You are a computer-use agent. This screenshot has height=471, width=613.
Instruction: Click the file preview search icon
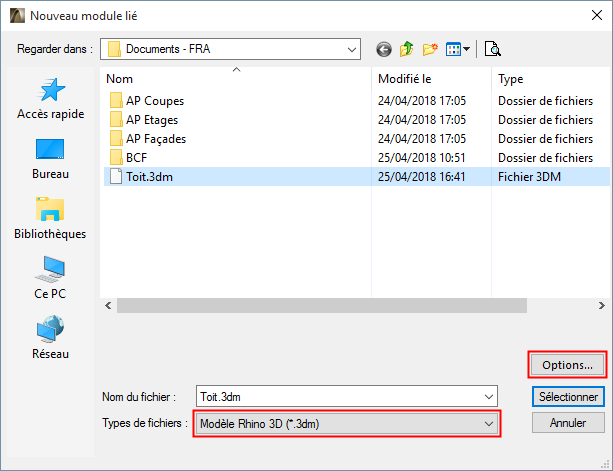pyautogui.click(x=493, y=49)
